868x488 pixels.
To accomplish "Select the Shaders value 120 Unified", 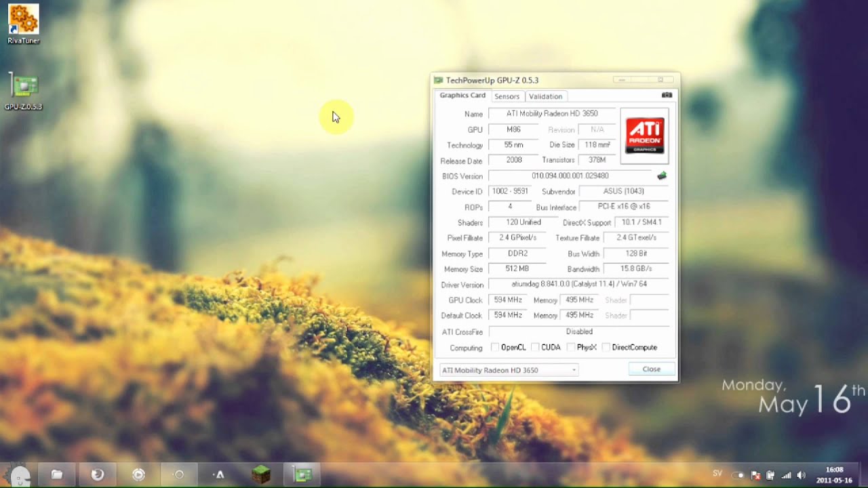I will coord(524,222).
